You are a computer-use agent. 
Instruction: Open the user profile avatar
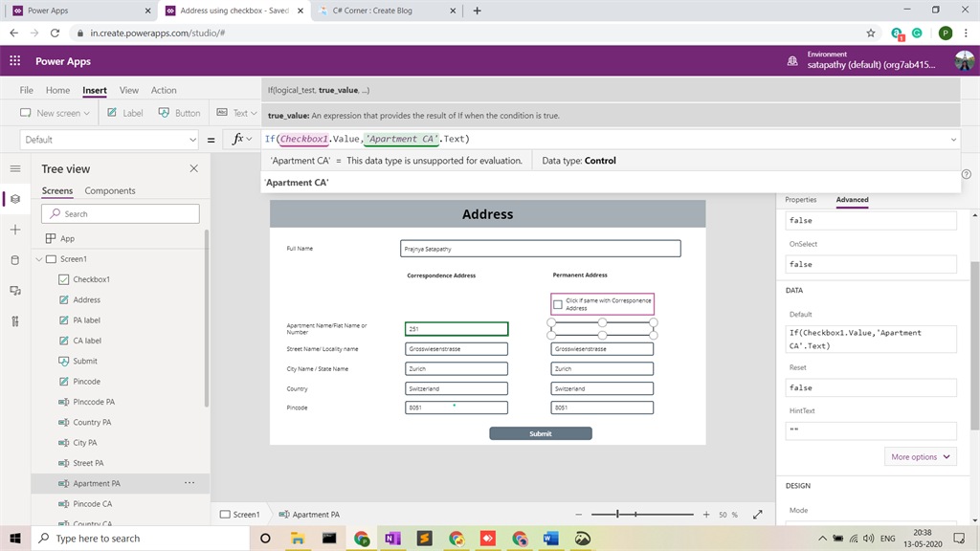[x=964, y=60]
